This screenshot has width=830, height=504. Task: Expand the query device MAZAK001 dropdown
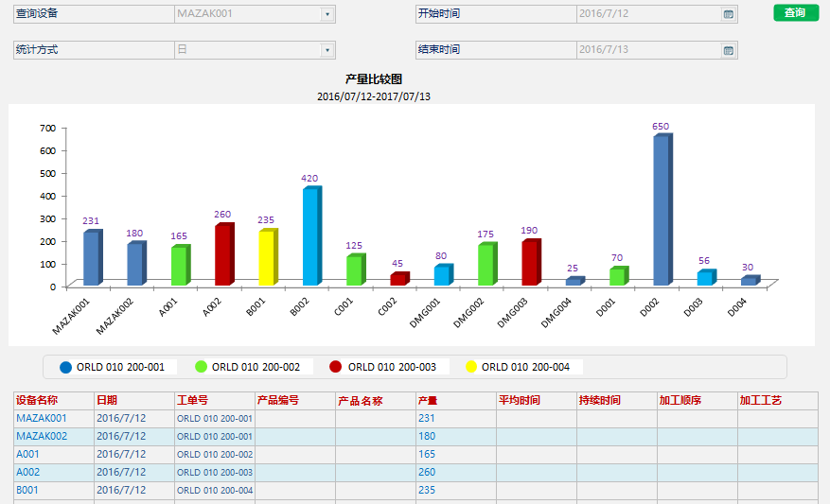[327, 14]
